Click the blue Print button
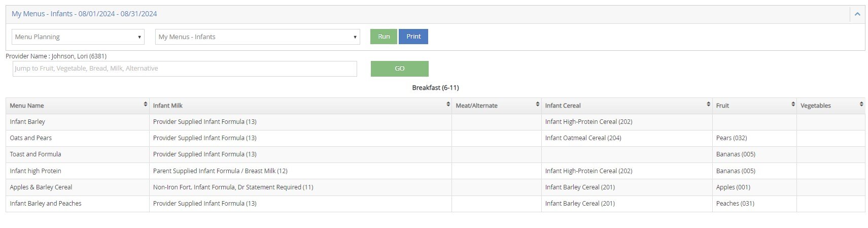The image size is (868, 228). [x=413, y=37]
